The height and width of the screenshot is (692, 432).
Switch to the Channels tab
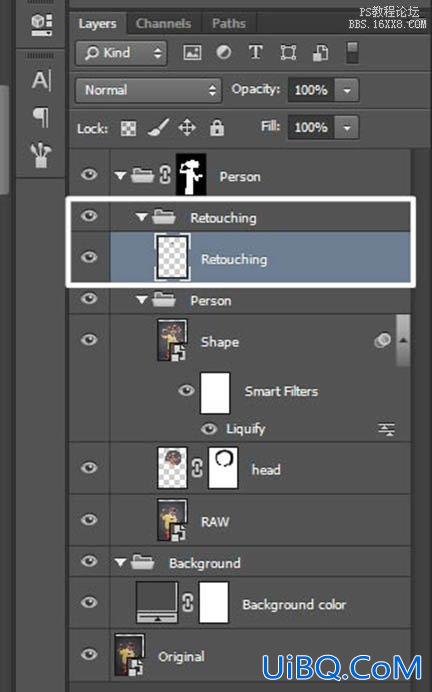coord(164,23)
